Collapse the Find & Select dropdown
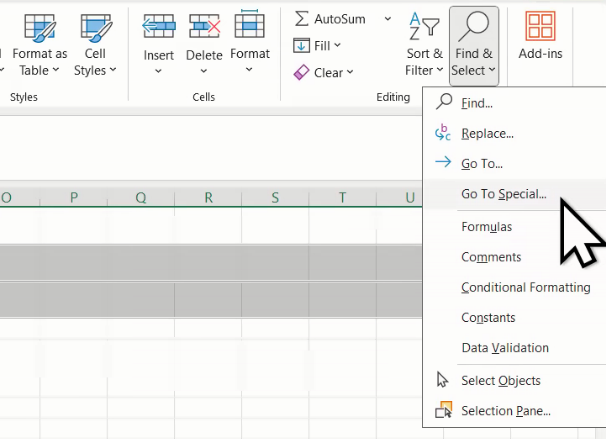 tap(473, 43)
